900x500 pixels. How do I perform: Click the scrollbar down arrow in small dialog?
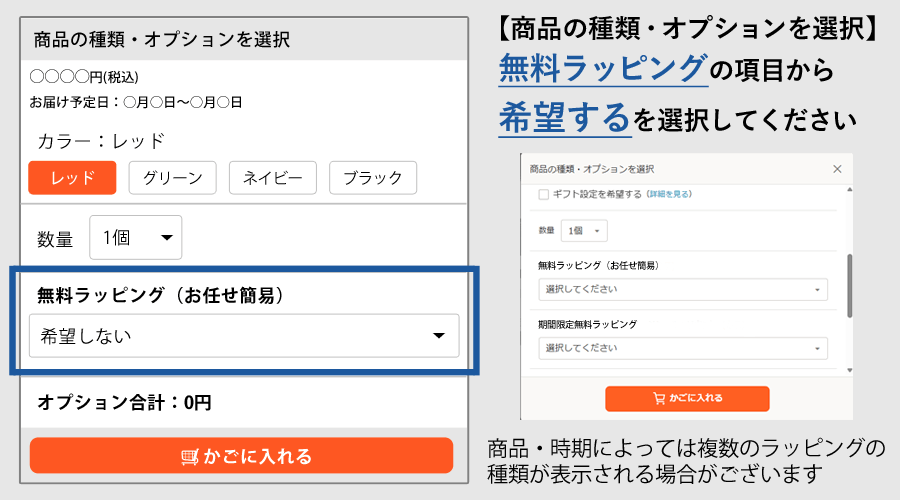849,372
